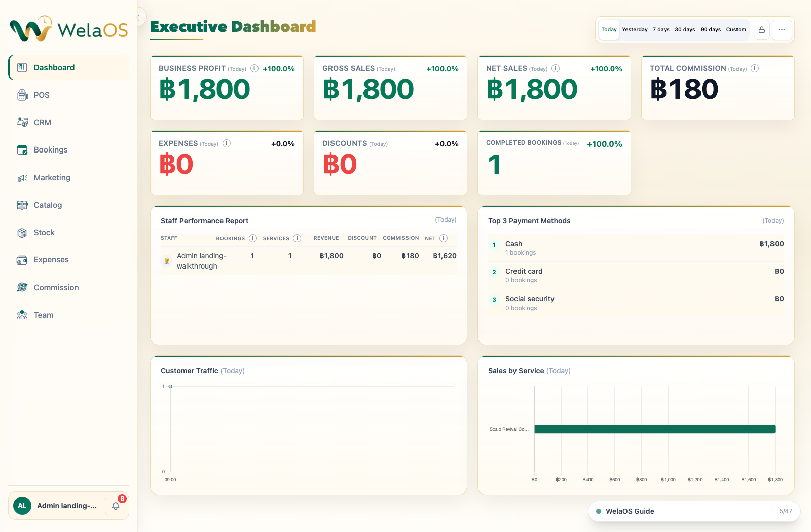Click the Total Commission ฿180 value
811x532 pixels.
(x=684, y=89)
